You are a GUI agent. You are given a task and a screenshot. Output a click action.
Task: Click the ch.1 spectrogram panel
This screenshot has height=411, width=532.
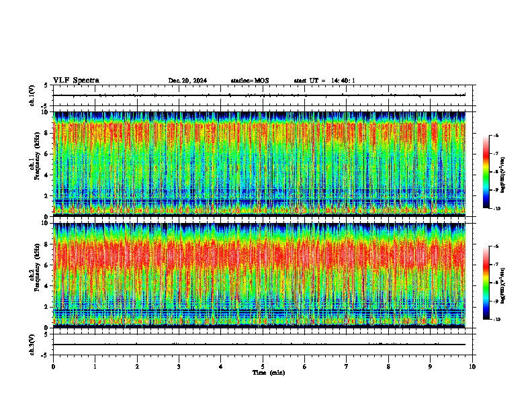[x=259, y=164]
